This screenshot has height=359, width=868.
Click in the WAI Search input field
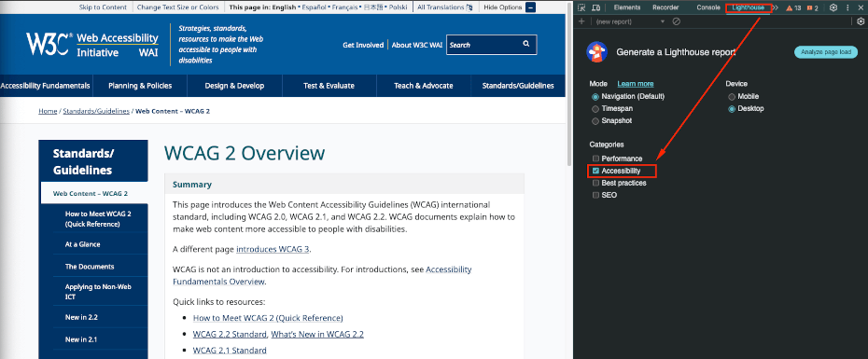483,45
